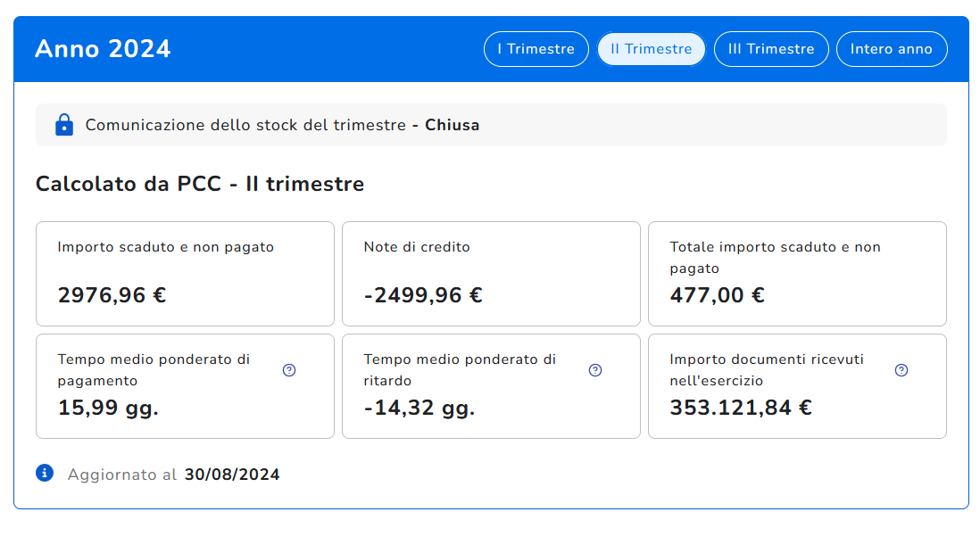Screen dimensions: 980x545
Task: Select the Importo scaduto e non pagato card
Action: [x=185, y=273]
